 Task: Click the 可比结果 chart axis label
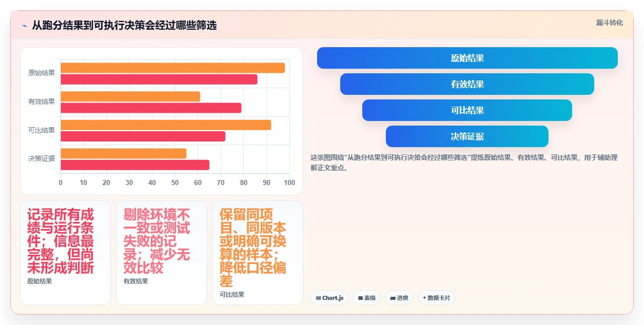pyautogui.click(x=42, y=130)
